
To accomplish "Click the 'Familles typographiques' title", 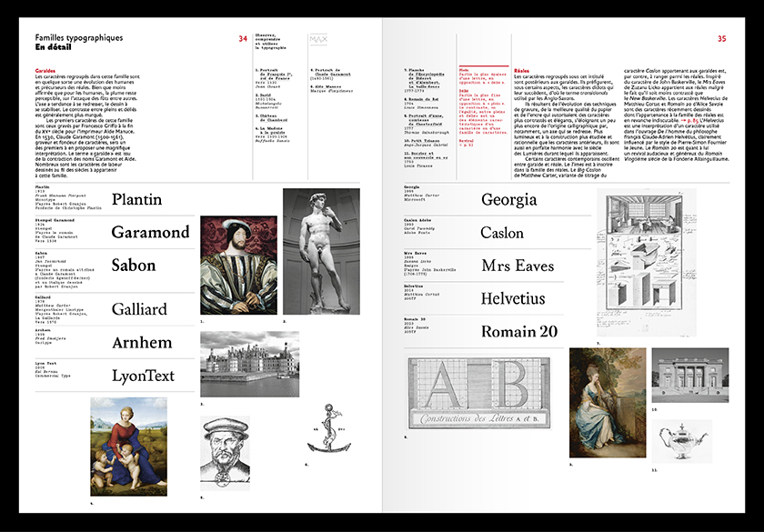I will (x=79, y=38).
